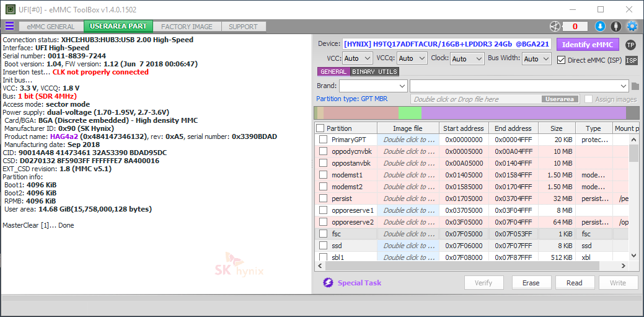Screen dimensions: 644x317
Task: Click the network hub counter icon
Action: [x=555, y=26]
